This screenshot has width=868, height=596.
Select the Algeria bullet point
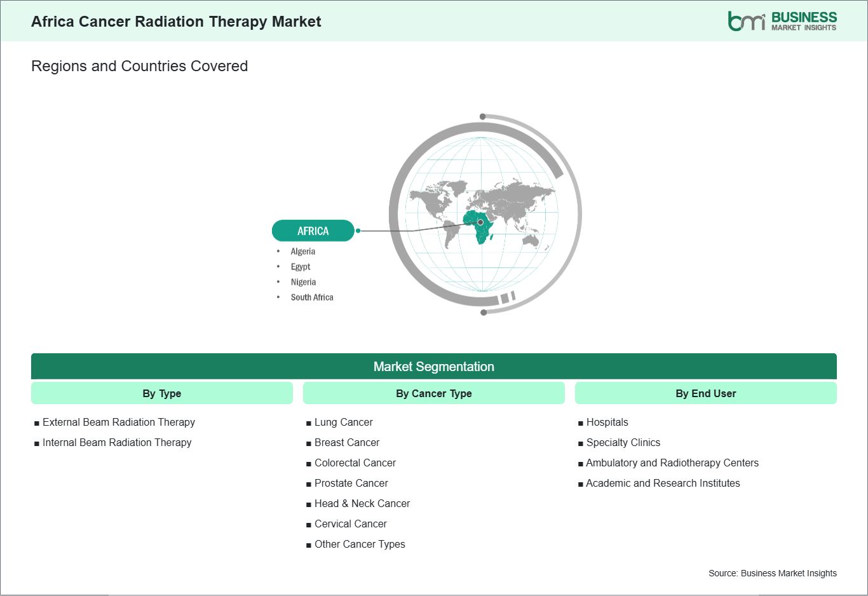303,251
